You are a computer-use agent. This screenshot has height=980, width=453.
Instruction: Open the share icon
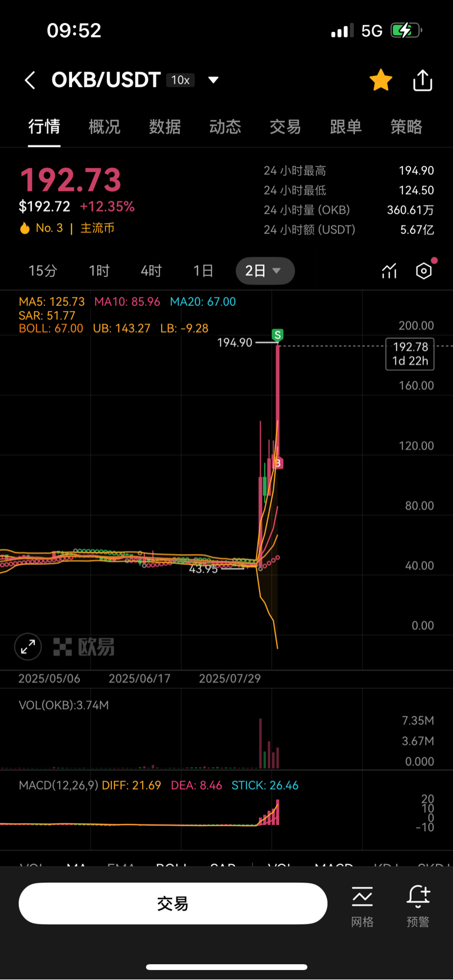422,80
